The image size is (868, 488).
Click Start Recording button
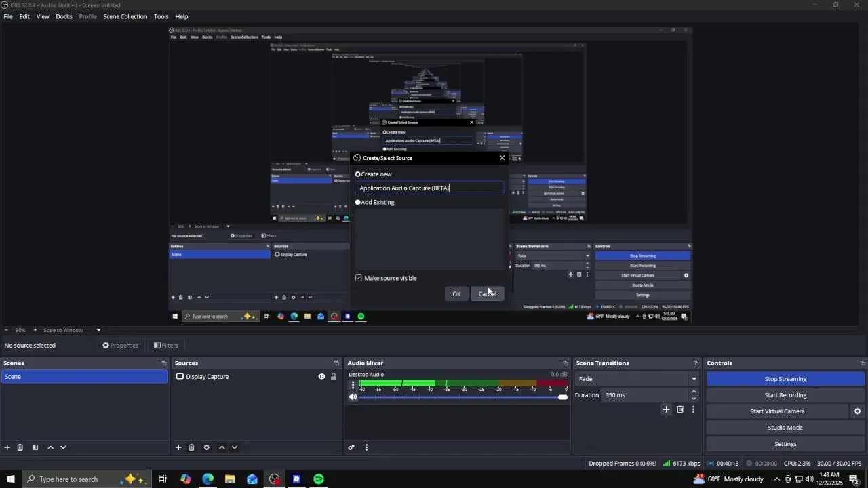tap(785, 395)
